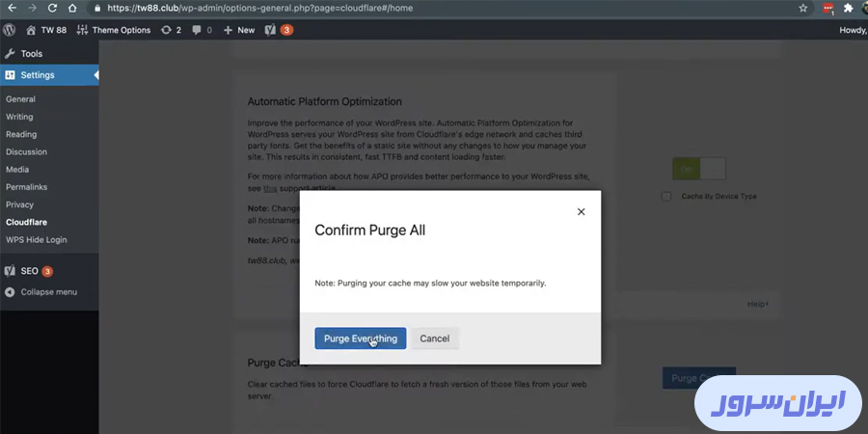Open the Settings sidebar menu
Viewport: 868px width, 434px height.
49,75
